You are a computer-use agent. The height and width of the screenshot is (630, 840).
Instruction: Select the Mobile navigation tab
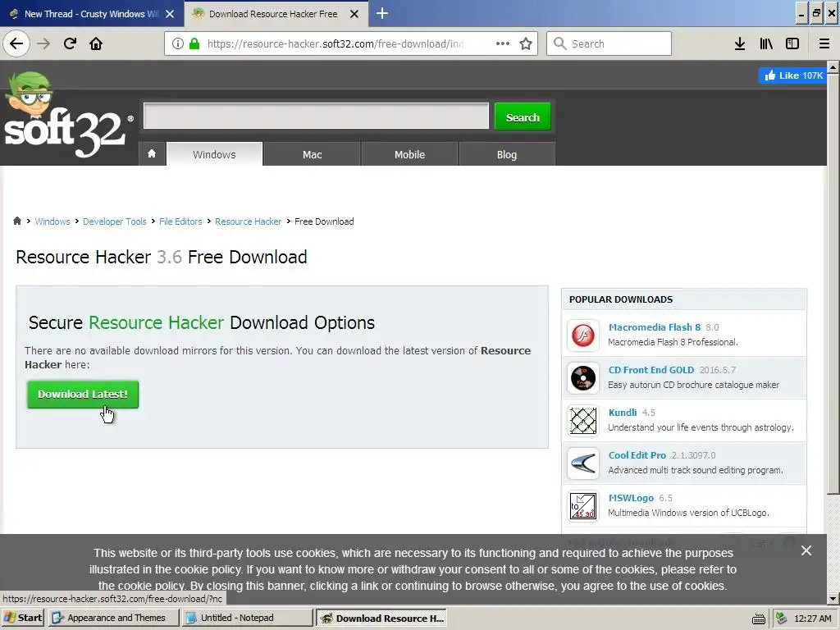coord(410,154)
